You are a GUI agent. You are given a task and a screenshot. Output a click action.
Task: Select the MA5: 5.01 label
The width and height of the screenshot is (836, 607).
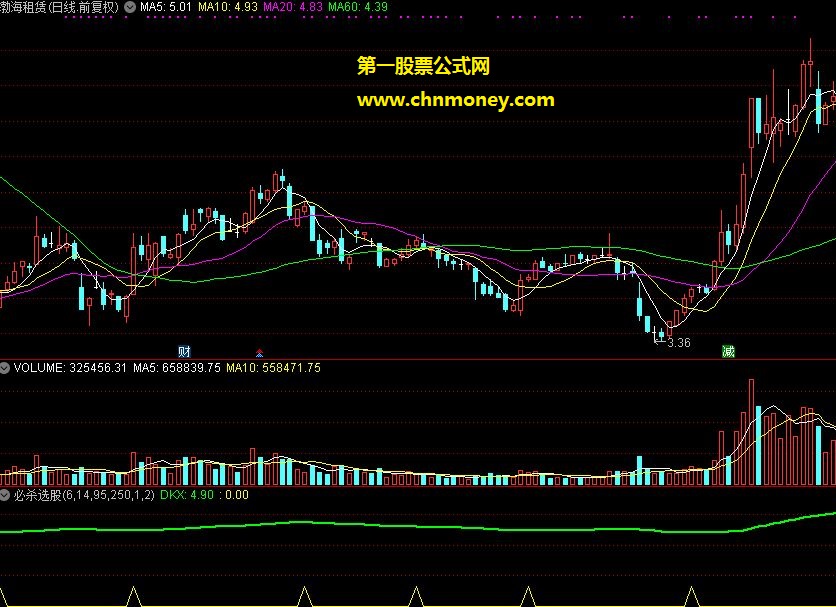(165, 7)
